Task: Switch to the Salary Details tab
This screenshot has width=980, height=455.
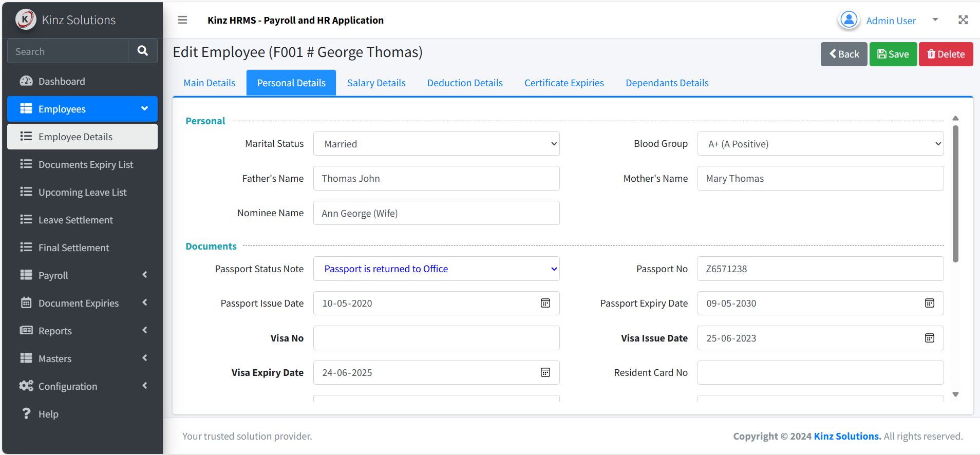Action: coord(376,83)
